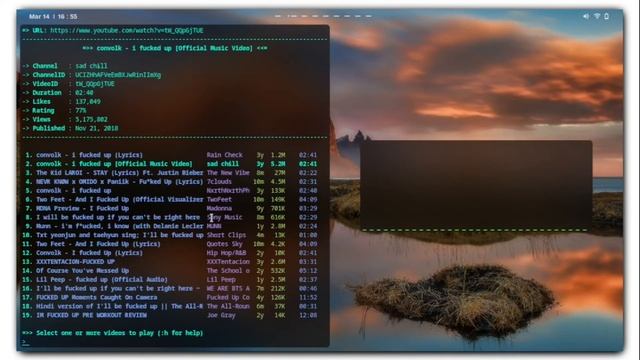The image size is (640, 360).
Task: Open the Mar 14 date and clock
Action: [x=53, y=17]
